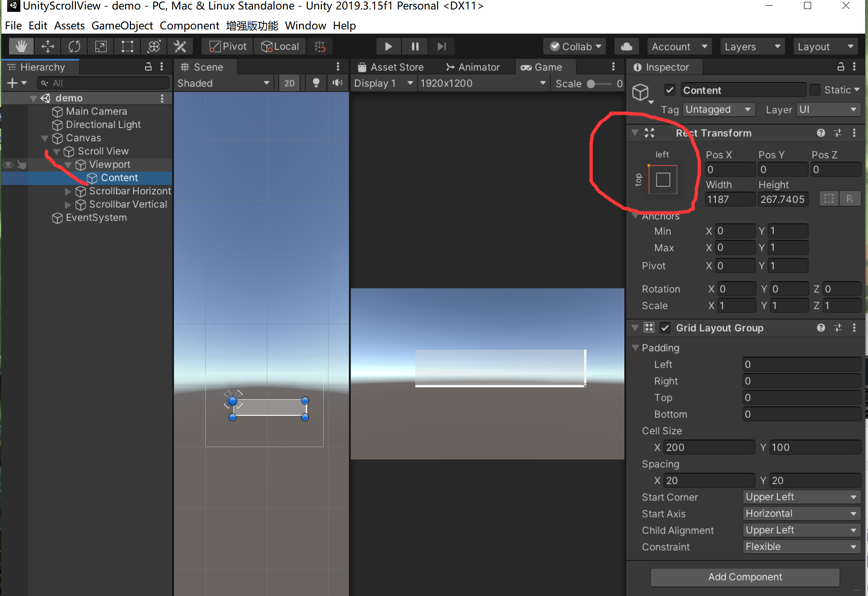
Task: Select the Rotate tool
Action: point(74,46)
